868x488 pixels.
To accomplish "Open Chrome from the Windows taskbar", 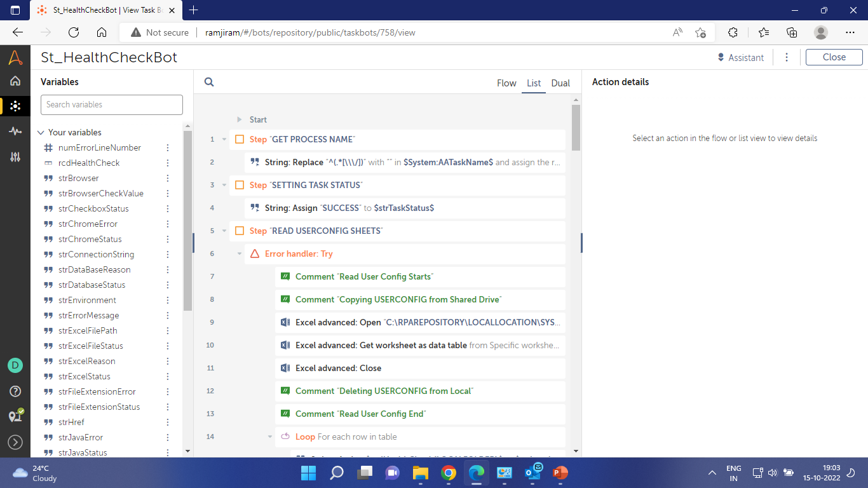I will click(449, 473).
